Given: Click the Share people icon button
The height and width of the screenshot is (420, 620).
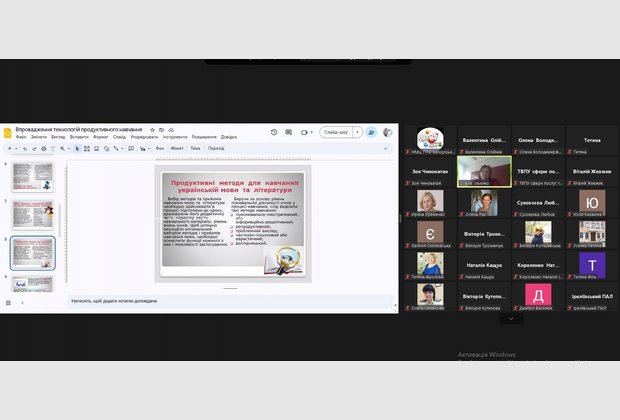Looking at the screenshot, I should (x=372, y=132).
